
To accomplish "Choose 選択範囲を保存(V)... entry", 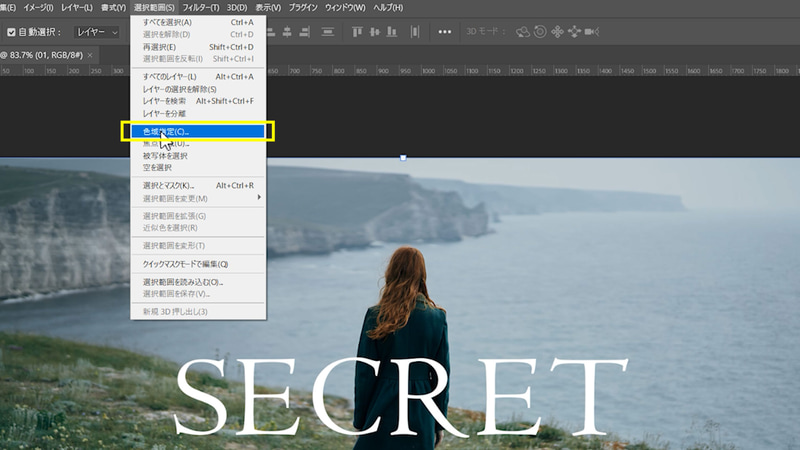I will [198, 294].
